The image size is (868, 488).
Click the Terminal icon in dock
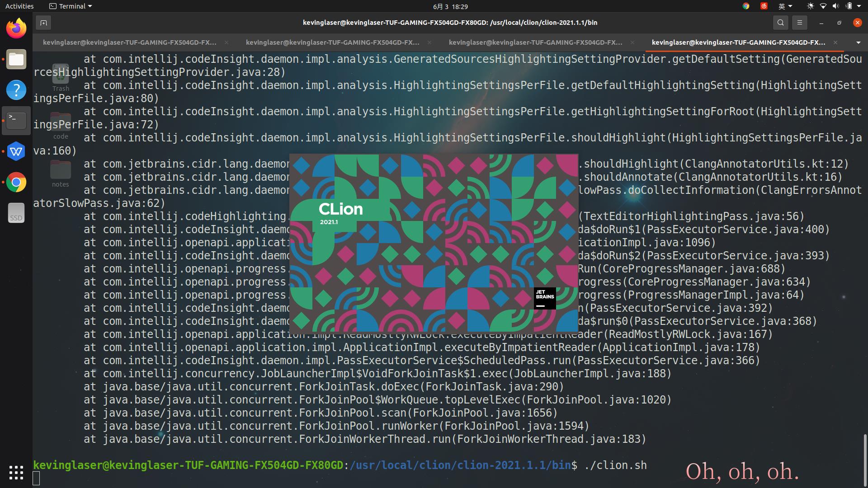[x=16, y=121]
